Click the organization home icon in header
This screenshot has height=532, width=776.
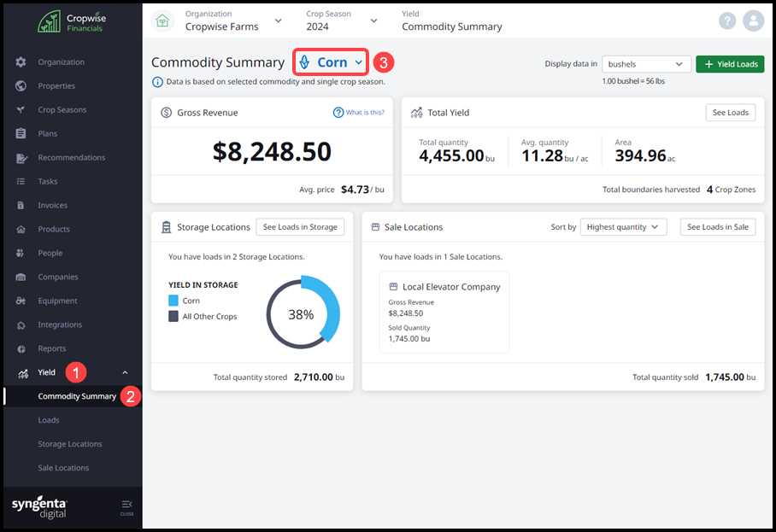click(x=163, y=21)
